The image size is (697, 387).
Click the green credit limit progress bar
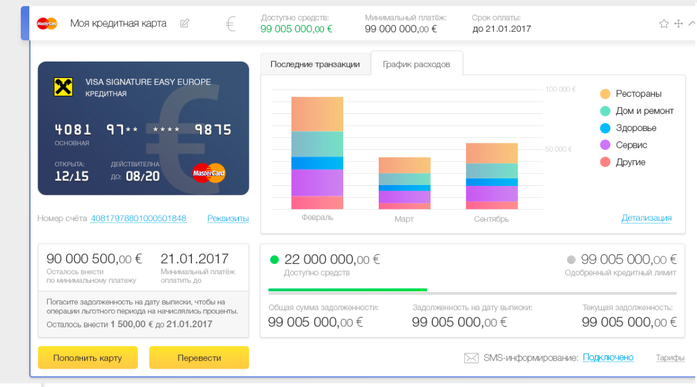pyautogui.click(x=348, y=290)
